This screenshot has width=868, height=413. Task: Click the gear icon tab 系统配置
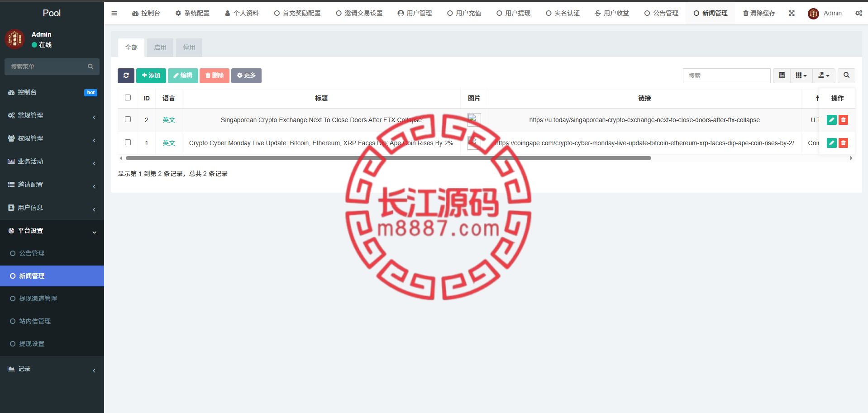point(192,13)
